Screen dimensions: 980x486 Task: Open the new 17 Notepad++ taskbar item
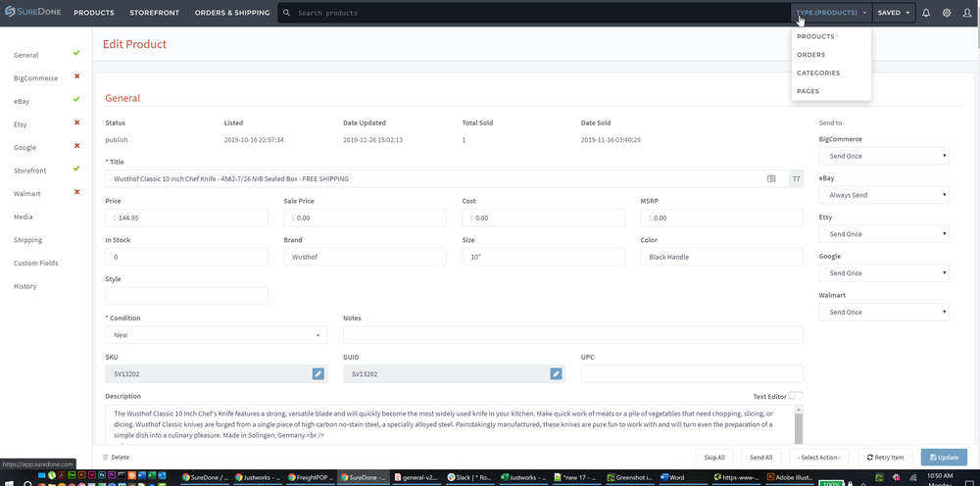[x=575, y=477]
